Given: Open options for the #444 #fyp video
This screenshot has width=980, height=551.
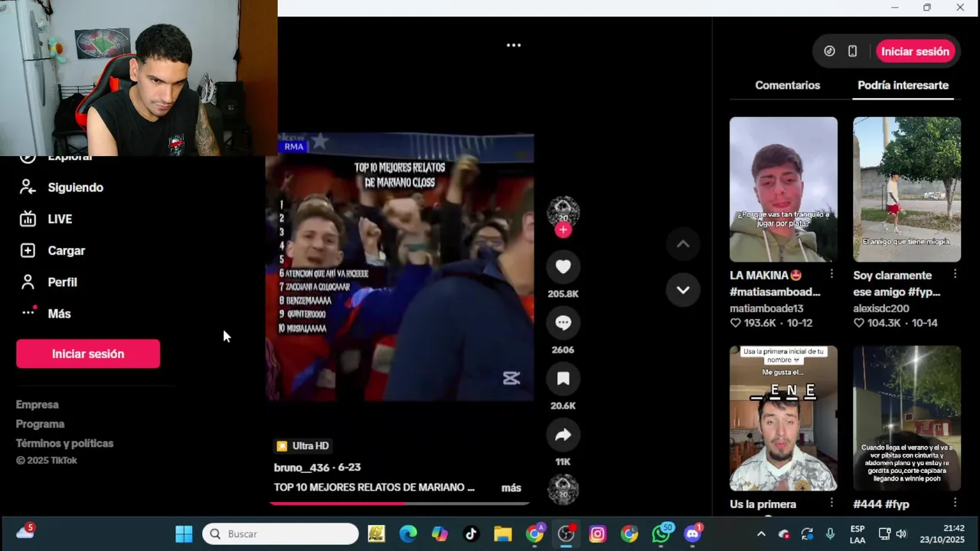Looking at the screenshot, I should pyautogui.click(x=955, y=503).
